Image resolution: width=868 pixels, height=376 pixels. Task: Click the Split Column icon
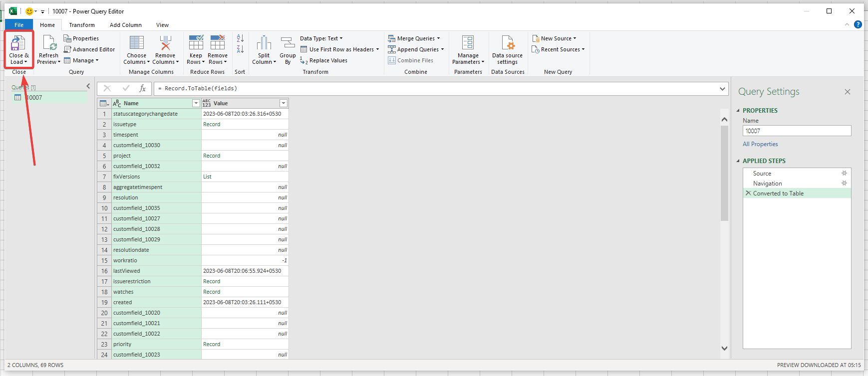264,43
